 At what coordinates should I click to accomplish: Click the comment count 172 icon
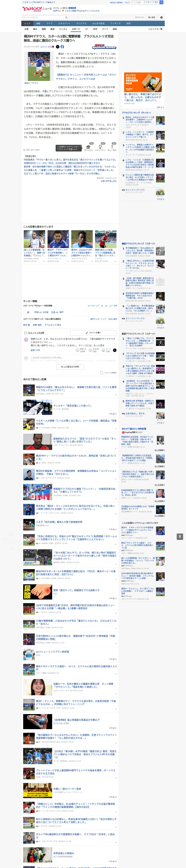coord(44,47)
